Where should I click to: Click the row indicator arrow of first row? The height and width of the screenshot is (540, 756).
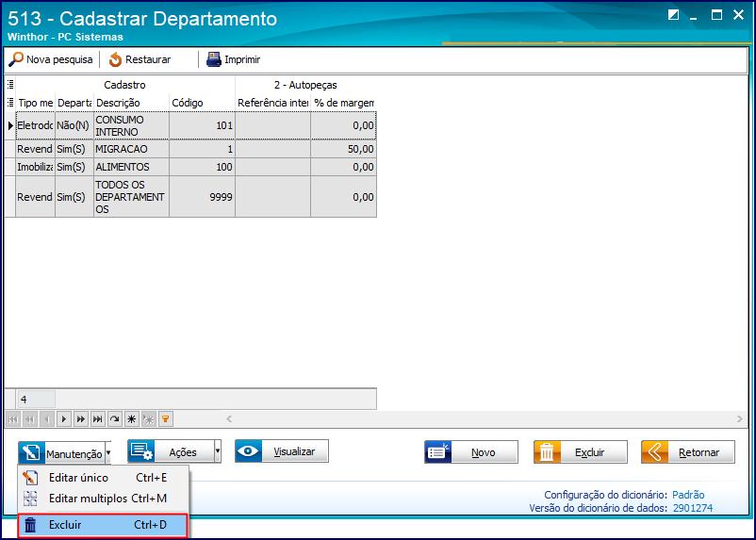(10, 126)
